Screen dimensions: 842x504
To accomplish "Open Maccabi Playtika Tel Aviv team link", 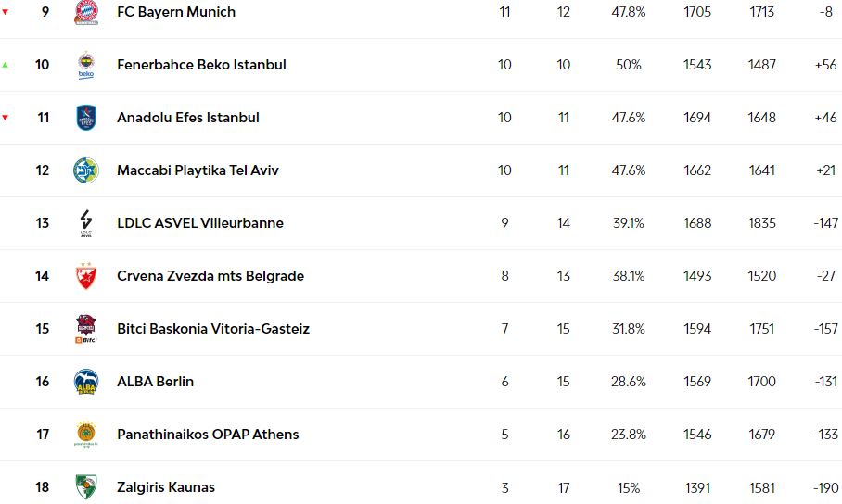I will pos(198,170).
